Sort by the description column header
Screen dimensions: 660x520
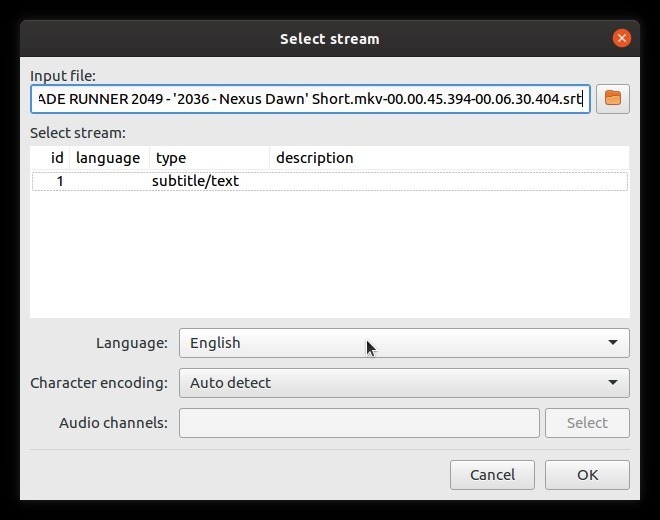(449, 158)
